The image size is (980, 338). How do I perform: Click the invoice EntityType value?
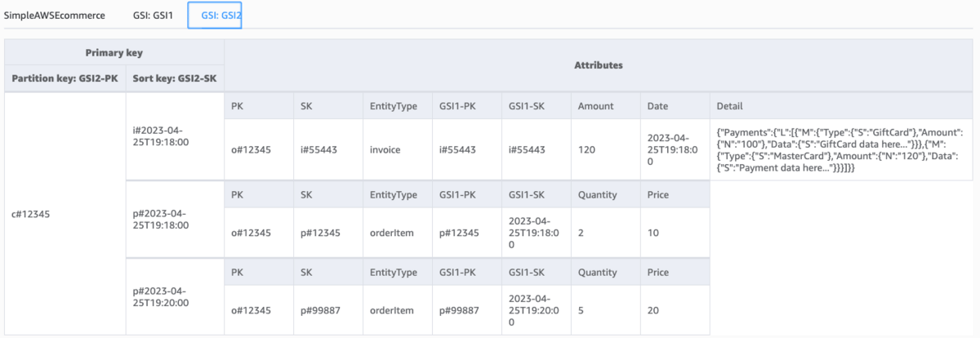[x=385, y=149]
